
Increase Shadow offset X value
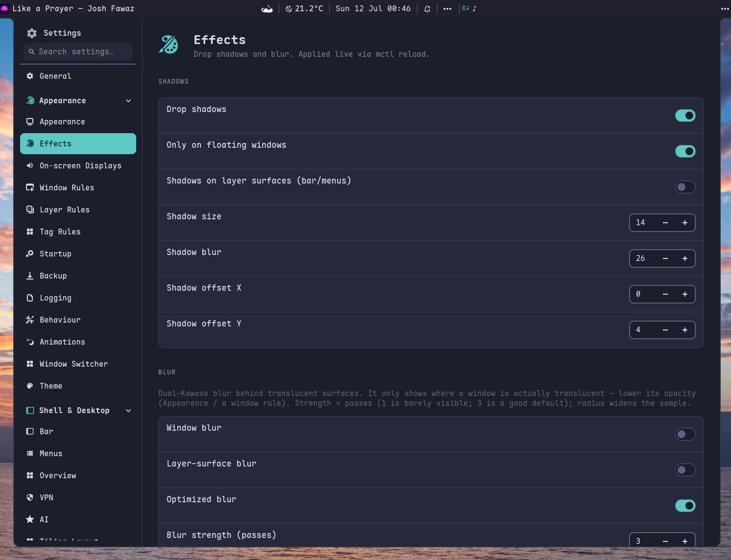[685, 294]
